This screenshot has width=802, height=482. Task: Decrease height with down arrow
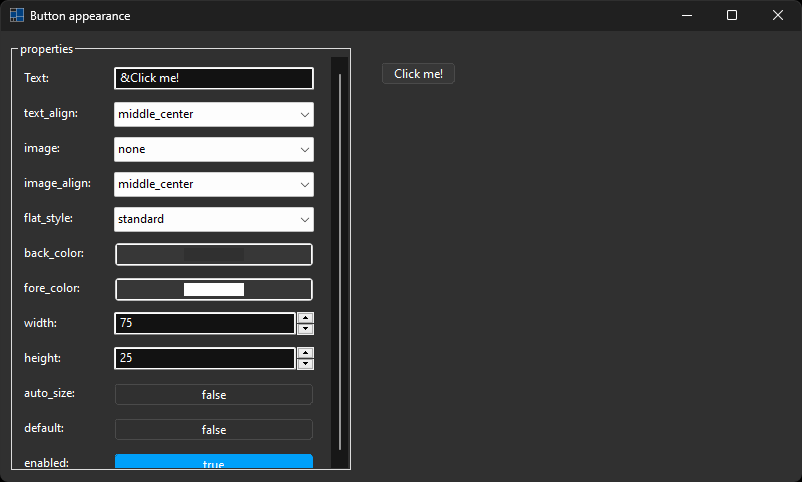click(x=306, y=364)
